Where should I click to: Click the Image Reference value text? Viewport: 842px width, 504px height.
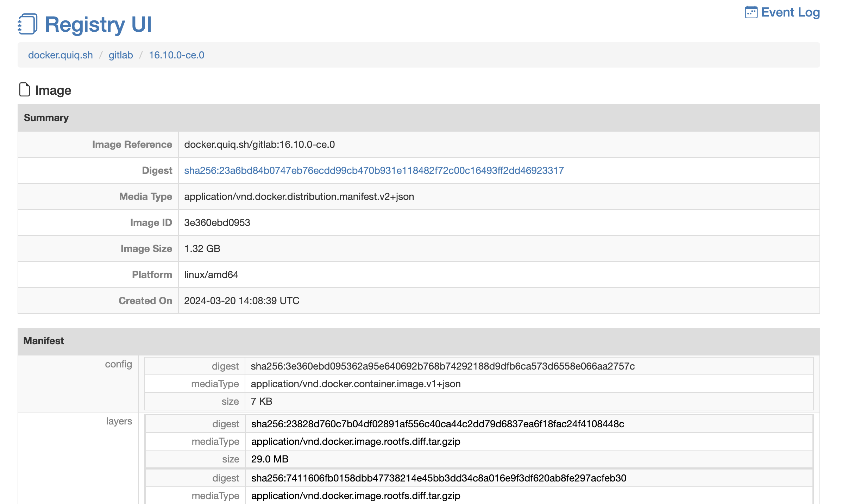259,144
